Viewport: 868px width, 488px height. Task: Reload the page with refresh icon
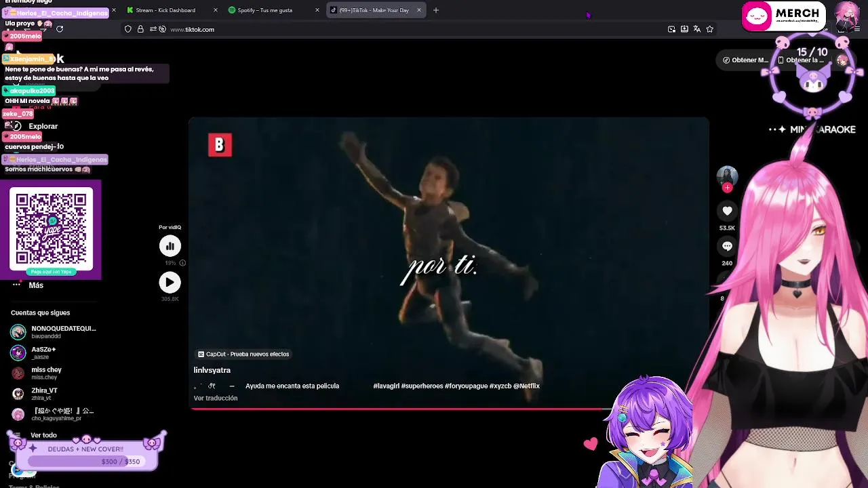[60, 29]
